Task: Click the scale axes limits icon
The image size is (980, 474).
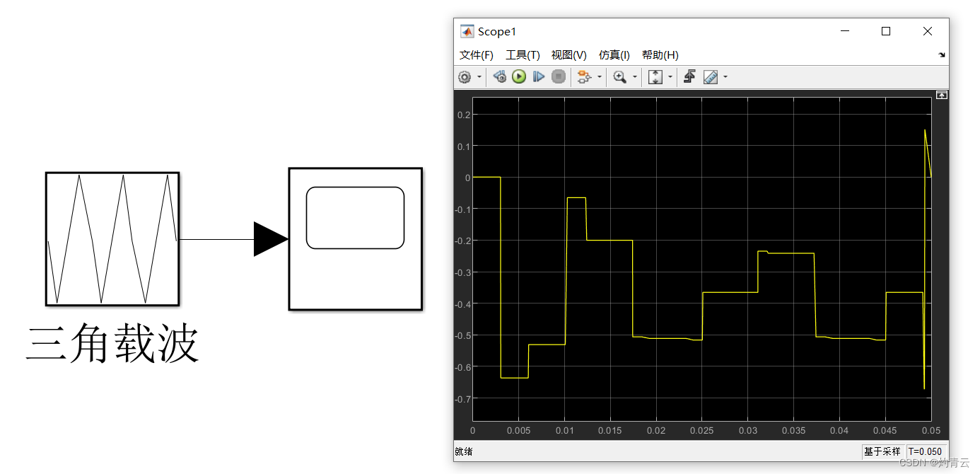Action: pos(655,77)
